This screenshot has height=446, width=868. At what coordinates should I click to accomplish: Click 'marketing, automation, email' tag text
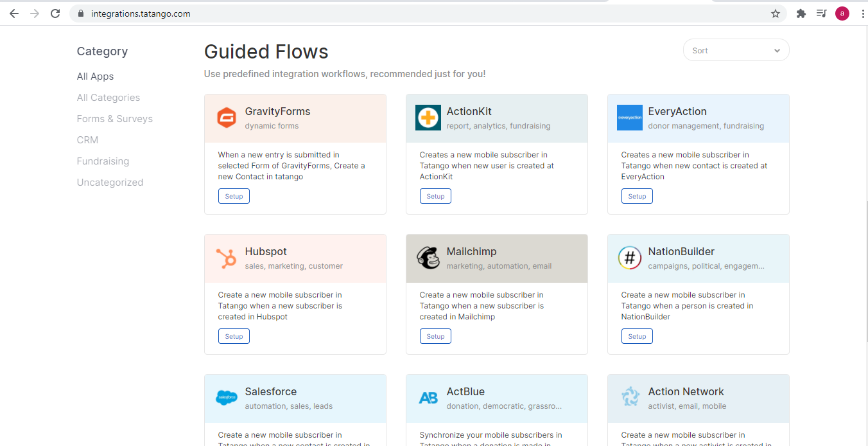point(499,266)
